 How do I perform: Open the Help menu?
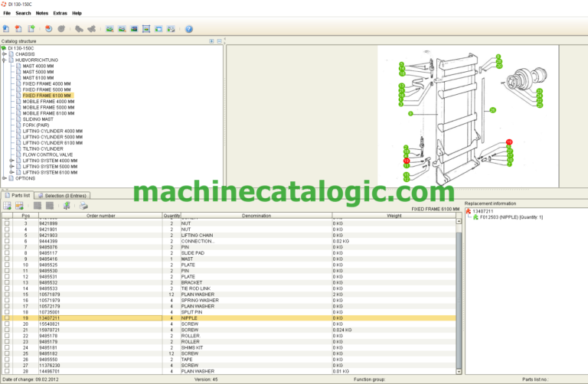click(77, 13)
